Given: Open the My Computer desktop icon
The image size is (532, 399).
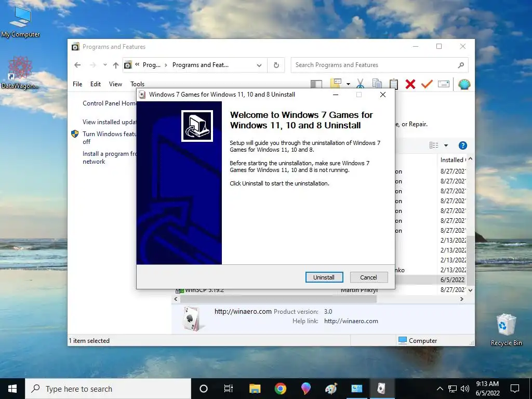Looking at the screenshot, I should pos(20,22).
